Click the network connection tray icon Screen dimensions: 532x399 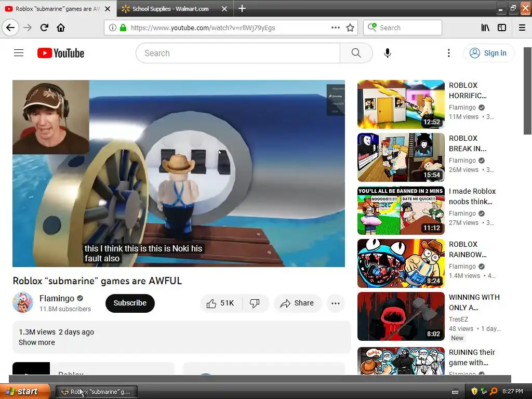pos(484,391)
